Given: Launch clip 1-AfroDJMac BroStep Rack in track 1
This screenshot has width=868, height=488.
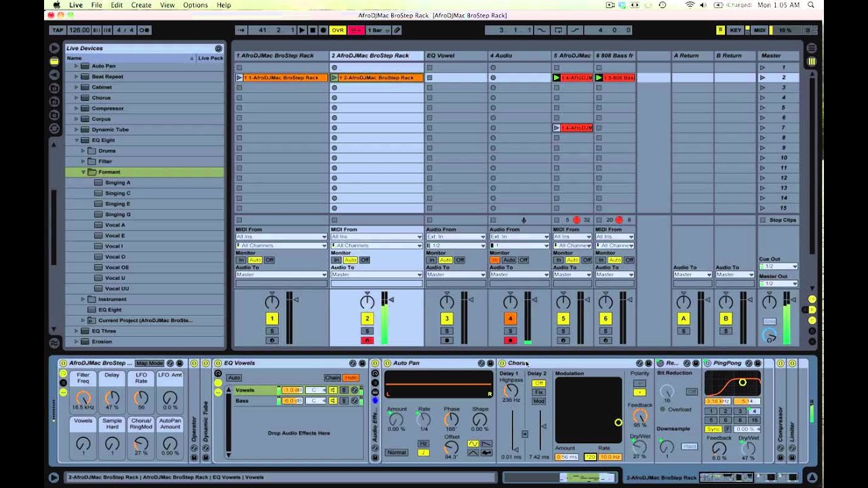Looking at the screenshot, I should (x=239, y=78).
